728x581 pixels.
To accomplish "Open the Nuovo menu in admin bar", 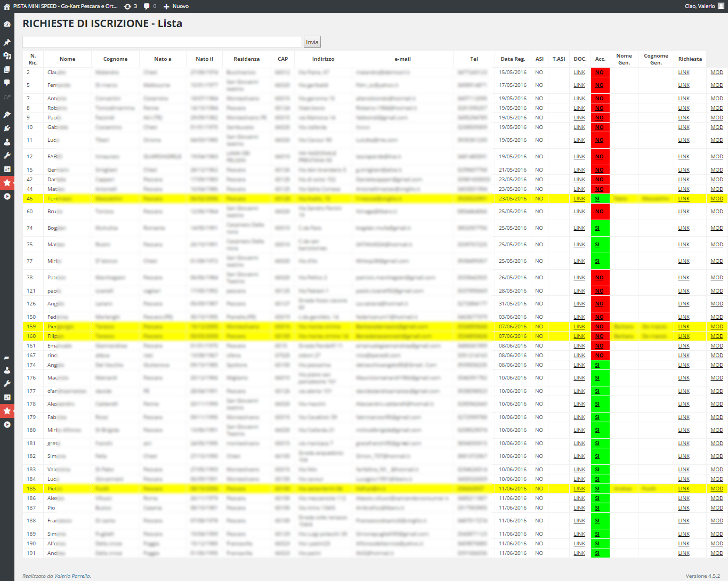I will pos(176,6).
